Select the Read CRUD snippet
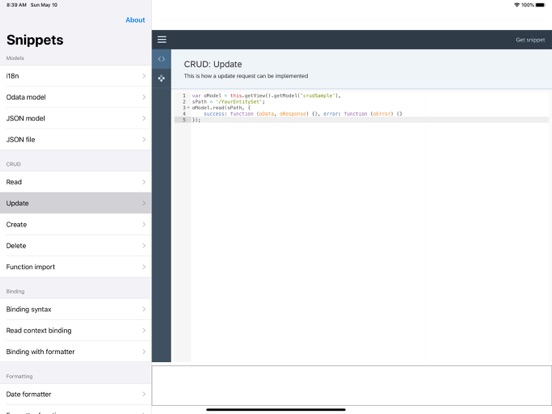 pos(76,182)
